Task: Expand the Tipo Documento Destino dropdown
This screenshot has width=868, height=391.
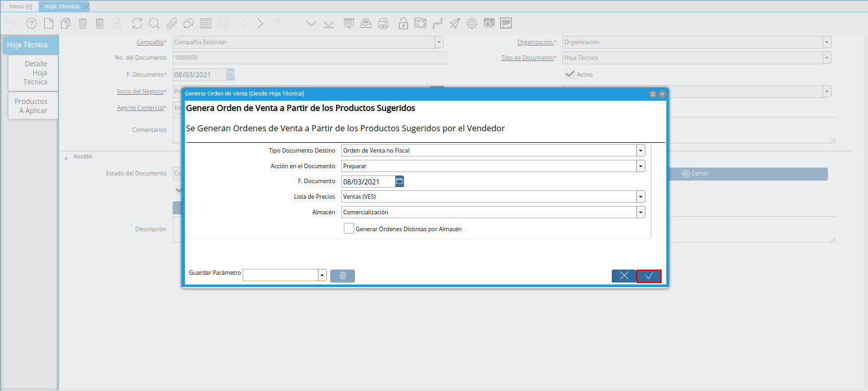Action: 640,150
